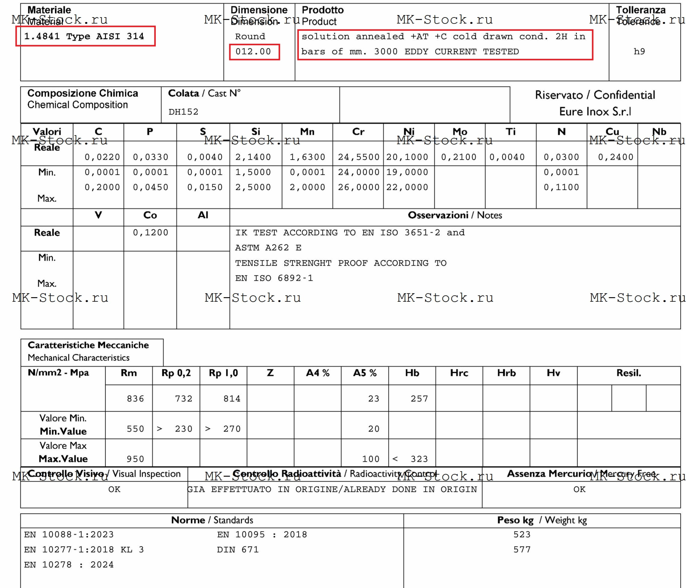This screenshot has height=588, width=700.
Task: Click the Resil. column header
Action: click(x=629, y=373)
